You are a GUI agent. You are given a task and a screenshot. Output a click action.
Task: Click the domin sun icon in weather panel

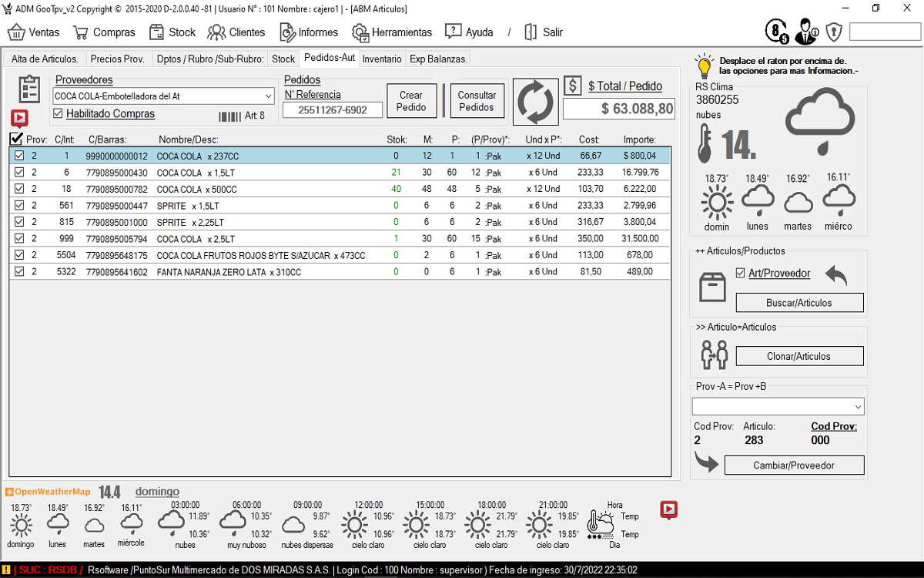pyautogui.click(x=717, y=203)
